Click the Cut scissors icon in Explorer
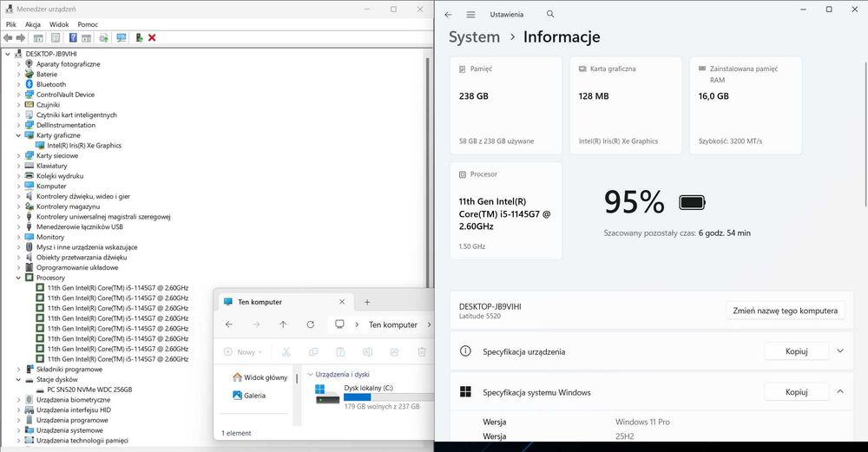 click(286, 352)
